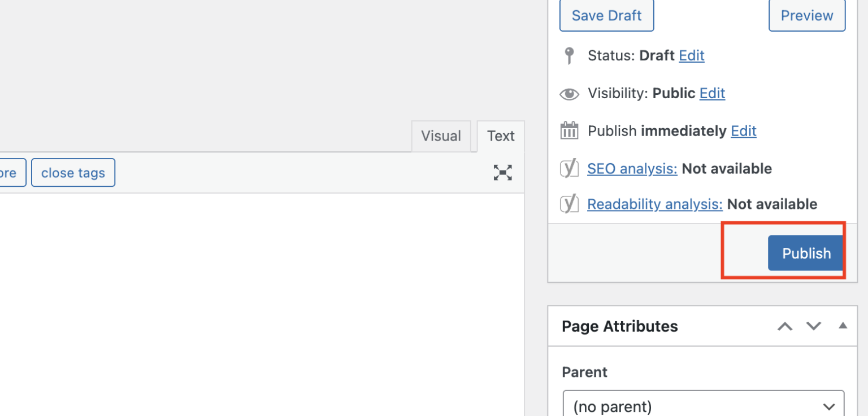Click the Parent label

(585, 373)
